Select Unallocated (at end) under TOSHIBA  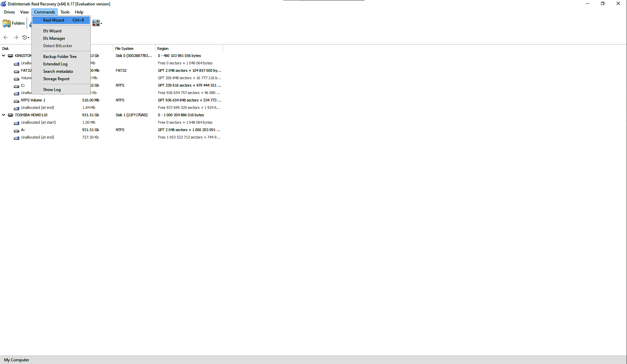point(37,137)
